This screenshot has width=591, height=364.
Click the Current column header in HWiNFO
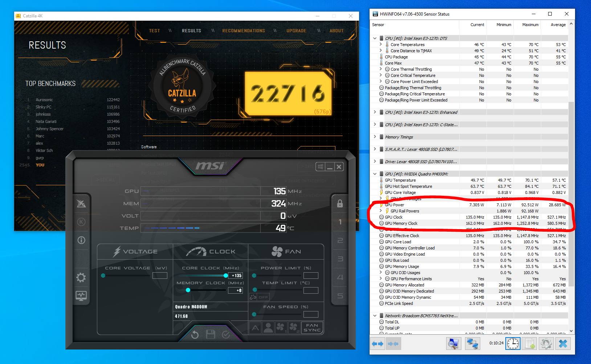[x=473, y=25]
